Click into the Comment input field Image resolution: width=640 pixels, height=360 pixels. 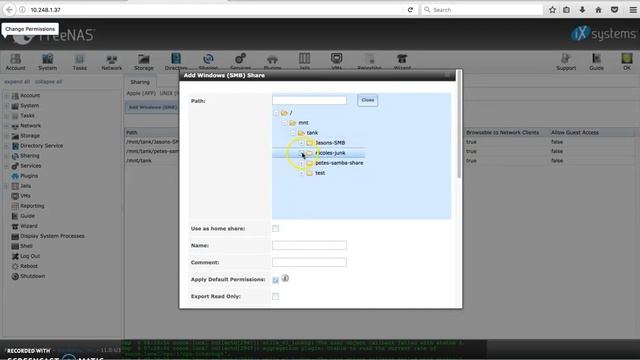click(x=309, y=262)
